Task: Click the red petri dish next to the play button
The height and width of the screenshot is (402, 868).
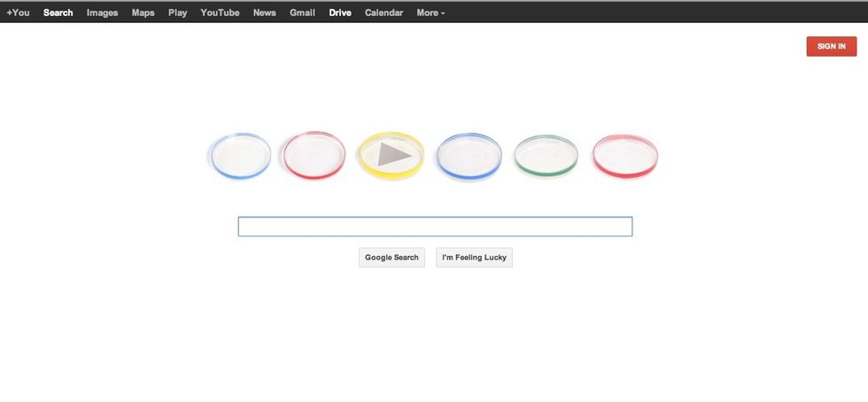Action: [x=314, y=156]
